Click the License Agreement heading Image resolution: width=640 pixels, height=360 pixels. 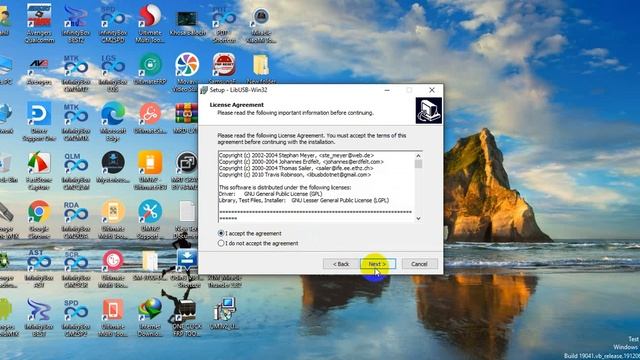(237, 105)
